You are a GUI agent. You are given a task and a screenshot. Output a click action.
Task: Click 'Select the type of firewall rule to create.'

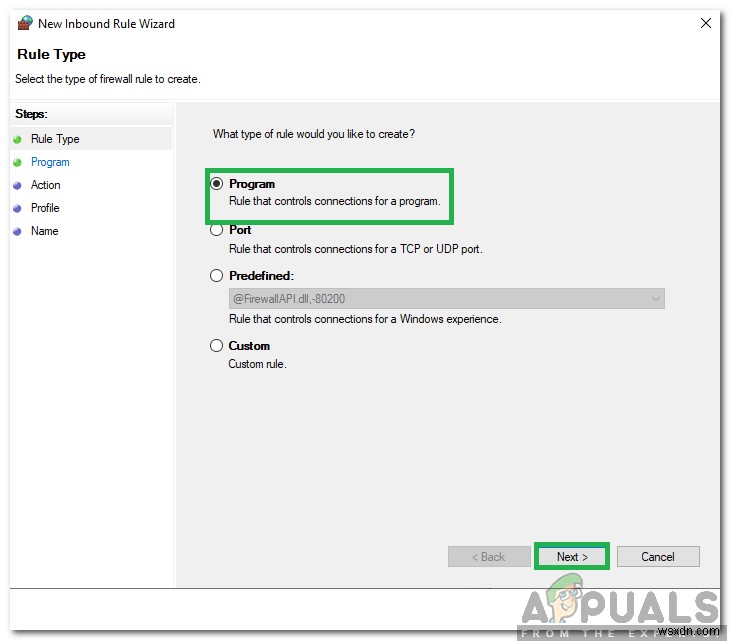(108, 79)
